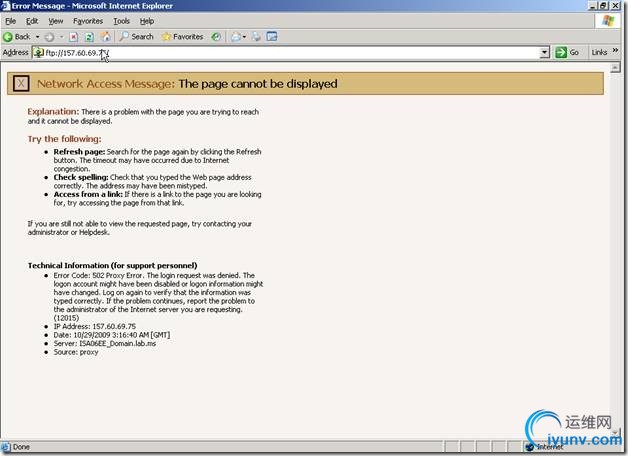Click the Done status bar text
Viewport: 628px width, 456px height.
click(x=21, y=447)
